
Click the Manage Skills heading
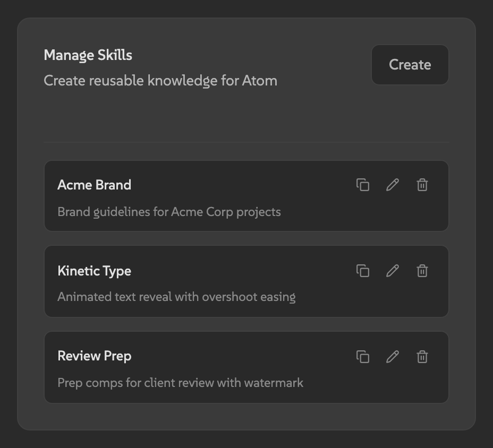(88, 55)
